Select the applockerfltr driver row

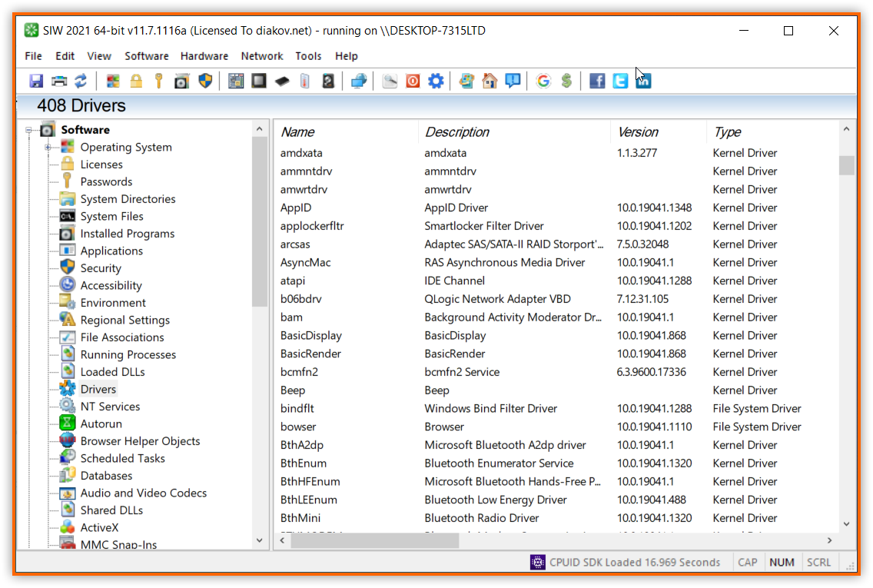click(556, 226)
